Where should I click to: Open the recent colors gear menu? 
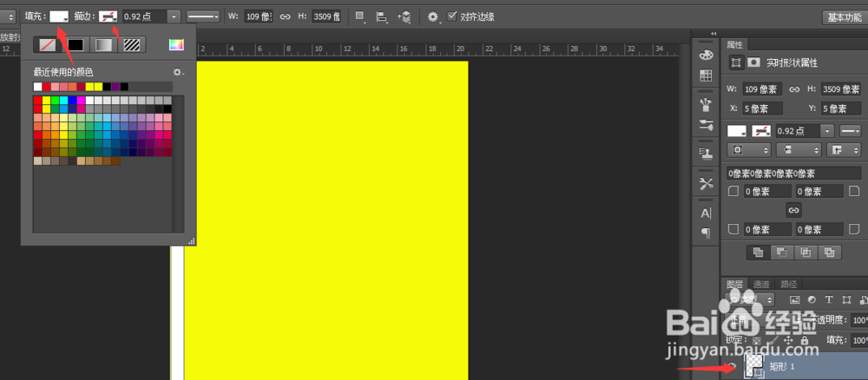pos(178,73)
